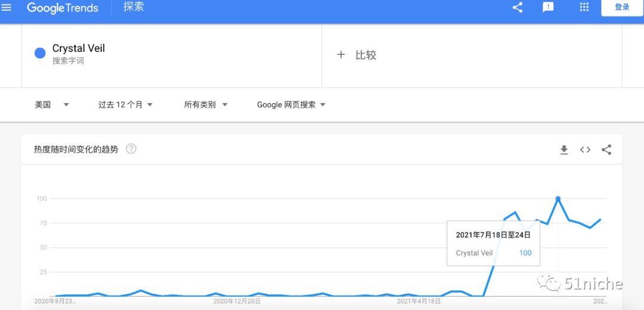Open the 过去 12 个月 time range dropdown
644x310 pixels.
[125, 105]
